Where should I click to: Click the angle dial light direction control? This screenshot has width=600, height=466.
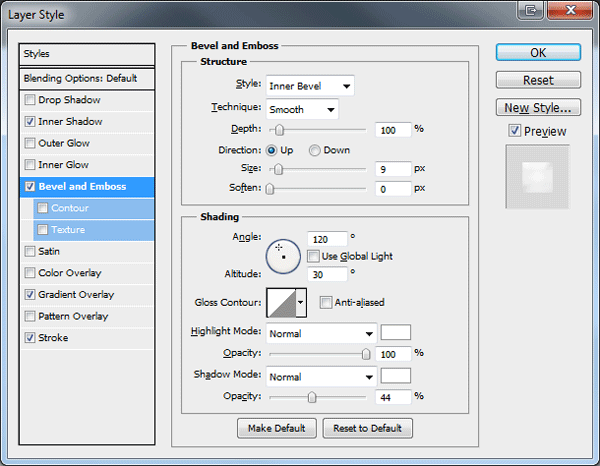point(283,256)
